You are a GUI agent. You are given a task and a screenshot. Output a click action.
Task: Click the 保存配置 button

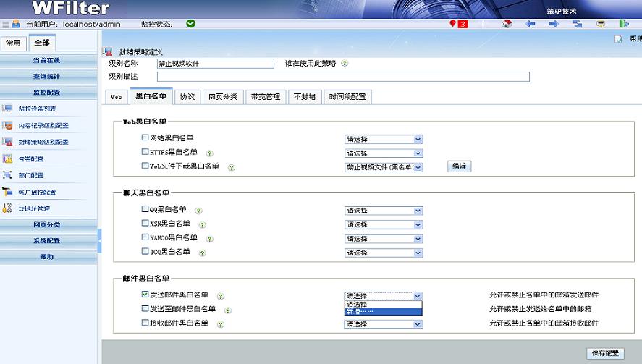pos(604,353)
